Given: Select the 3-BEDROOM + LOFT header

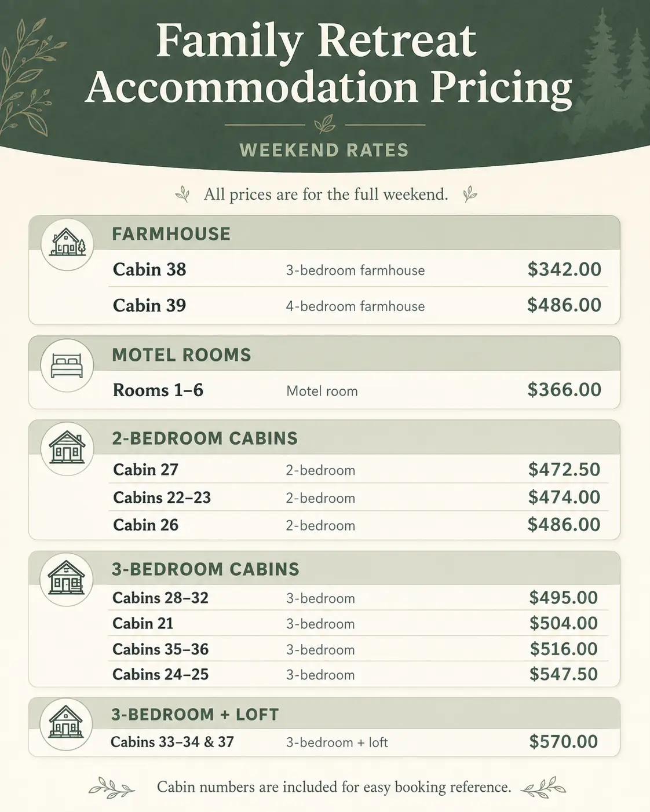Looking at the screenshot, I should (x=195, y=715).
